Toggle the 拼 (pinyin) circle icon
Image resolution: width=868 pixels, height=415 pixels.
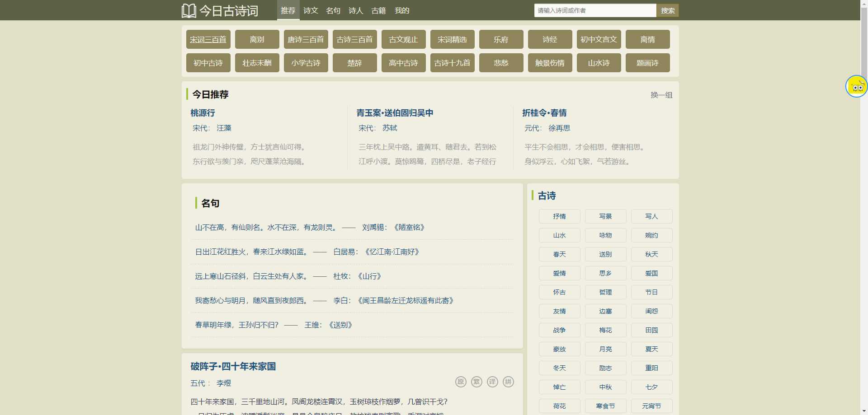point(508,382)
